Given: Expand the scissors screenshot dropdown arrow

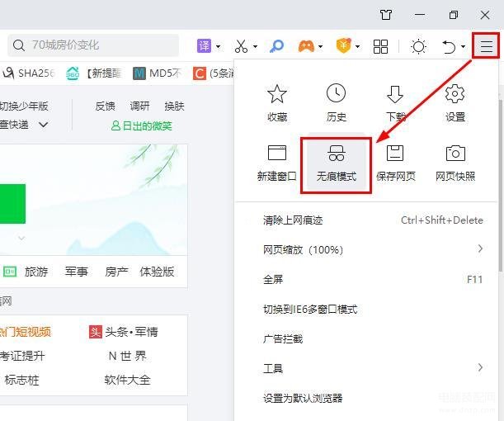Looking at the screenshot, I should click(x=255, y=47).
